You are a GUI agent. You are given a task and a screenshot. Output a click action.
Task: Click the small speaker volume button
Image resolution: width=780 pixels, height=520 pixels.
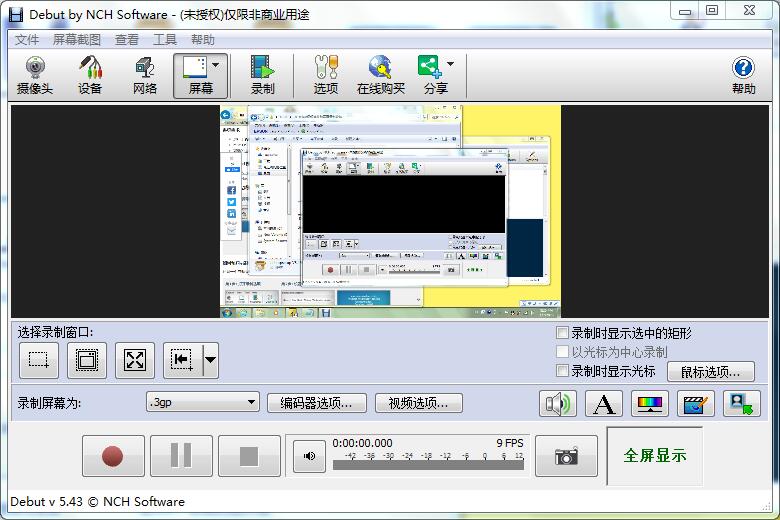[x=309, y=456]
